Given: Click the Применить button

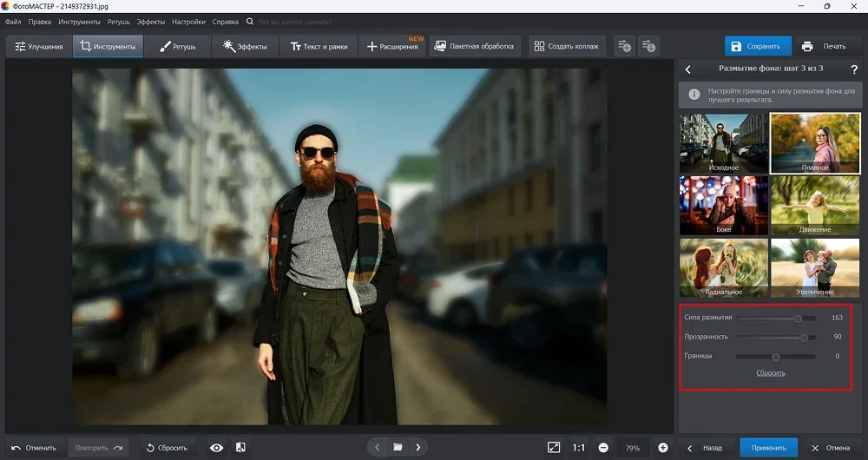Looking at the screenshot, I should pos(768,448).
